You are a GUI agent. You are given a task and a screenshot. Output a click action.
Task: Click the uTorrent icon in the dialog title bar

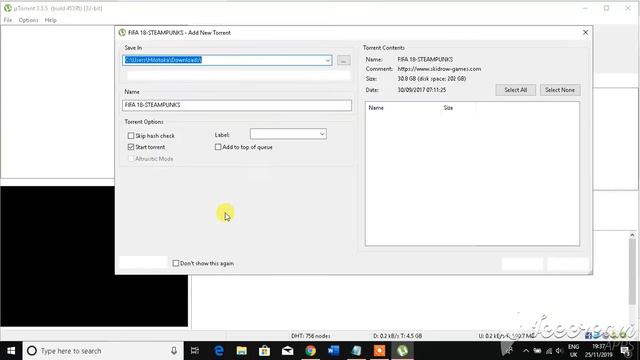[x=122, y=33]
